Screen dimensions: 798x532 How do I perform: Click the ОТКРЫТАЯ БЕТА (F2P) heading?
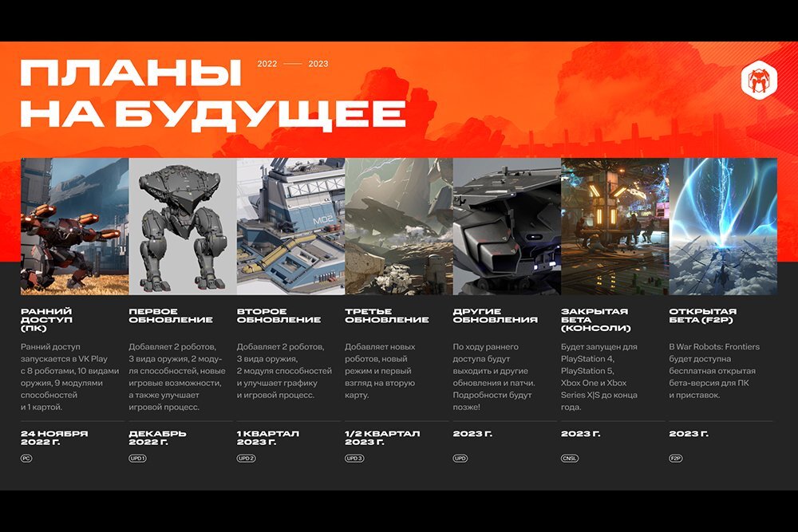703,315
